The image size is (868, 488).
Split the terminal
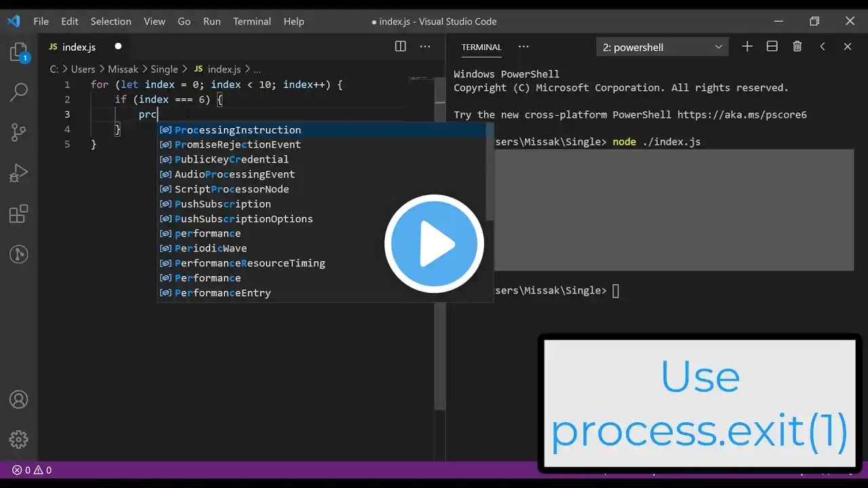pyautogui.click(x=772, y=47)
